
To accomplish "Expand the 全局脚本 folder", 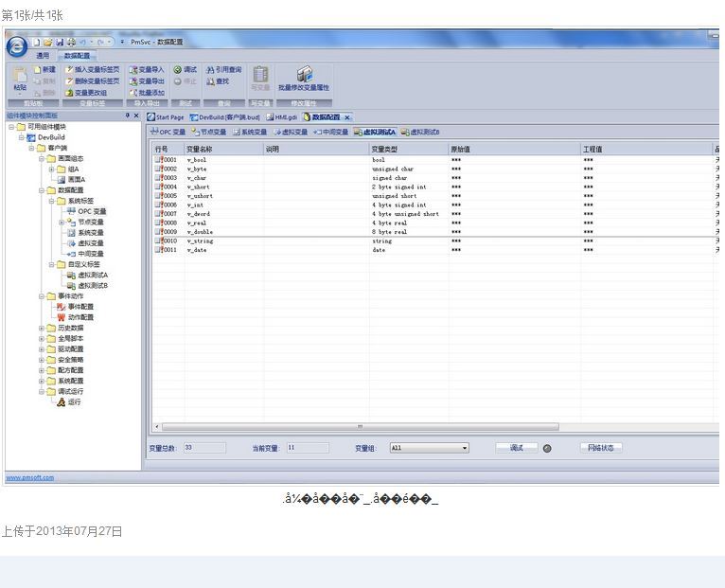I will click(x=42, y=339).
